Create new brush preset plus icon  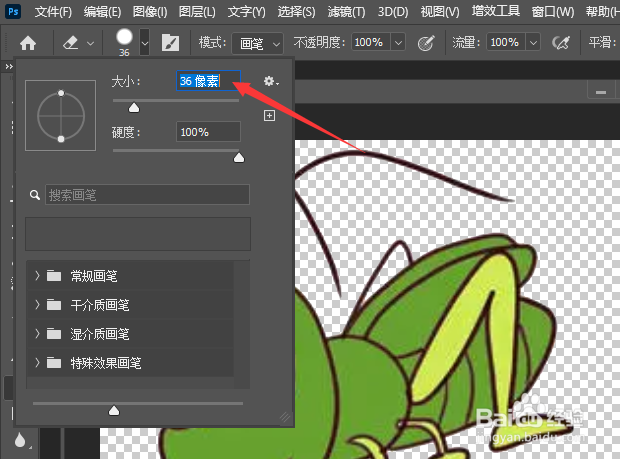point(269,115)
